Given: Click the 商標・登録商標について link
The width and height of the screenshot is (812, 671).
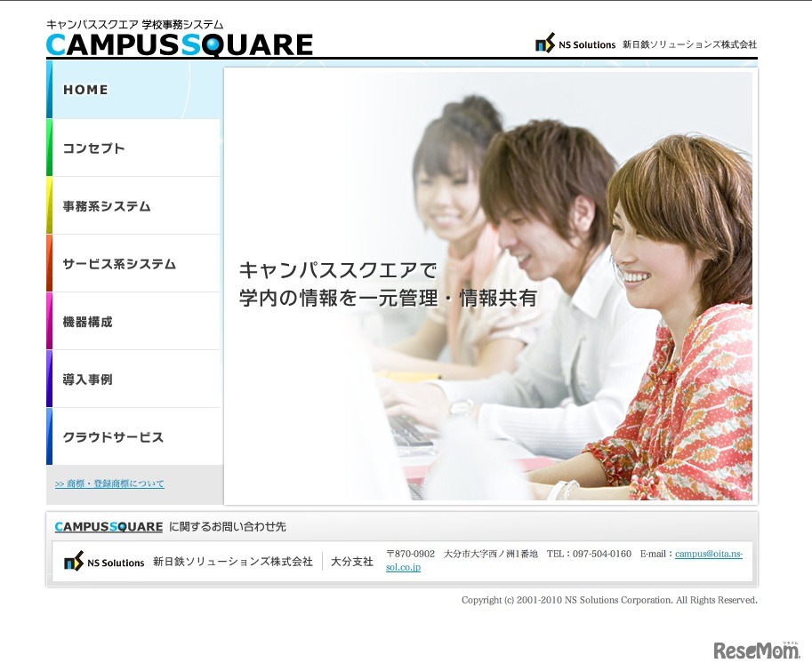Looking at the screenshot, I should click(x=109, y=483).
